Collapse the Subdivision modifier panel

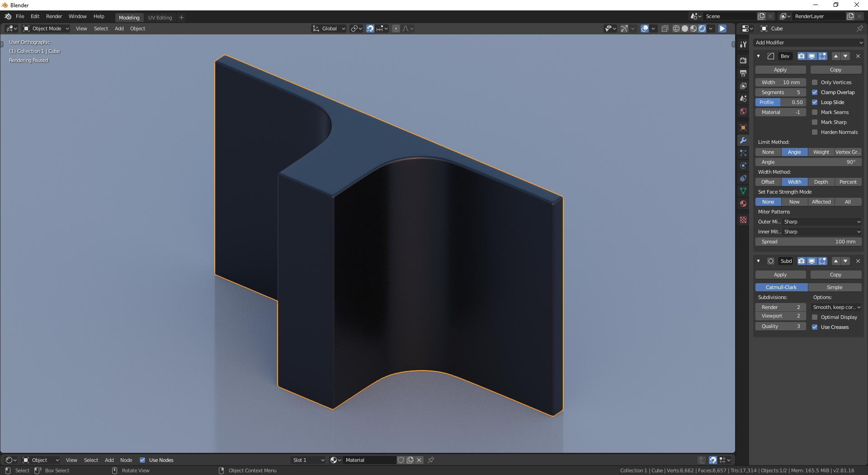tap(758, 261)
